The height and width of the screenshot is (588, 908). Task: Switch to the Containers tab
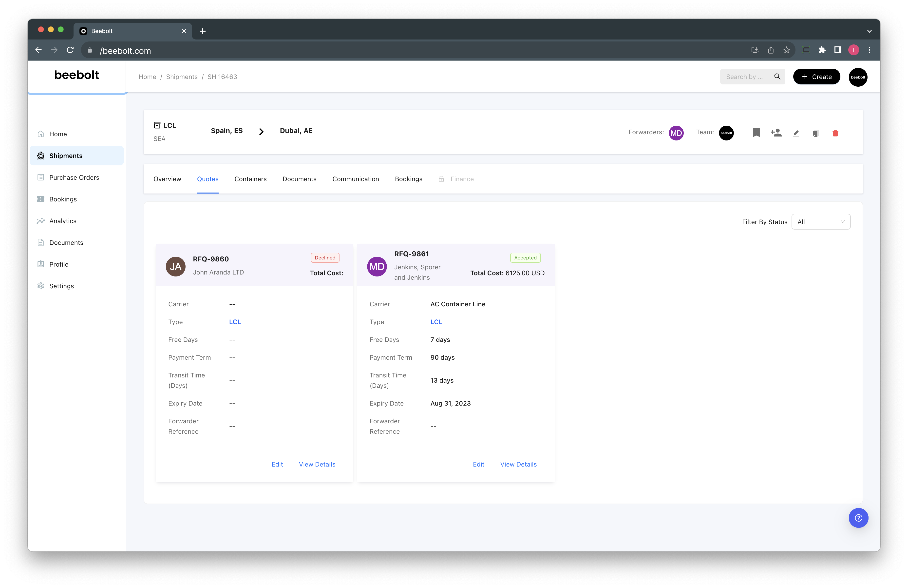[250, 179]
